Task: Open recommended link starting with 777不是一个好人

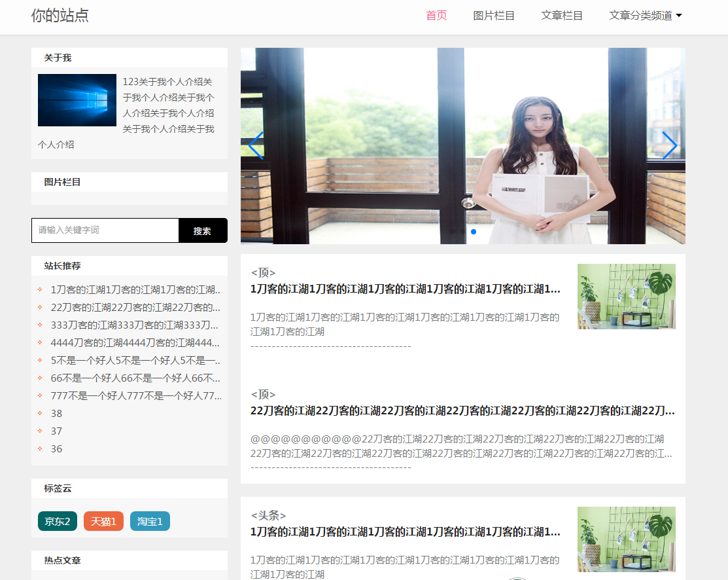Action: tap(136, 395)
